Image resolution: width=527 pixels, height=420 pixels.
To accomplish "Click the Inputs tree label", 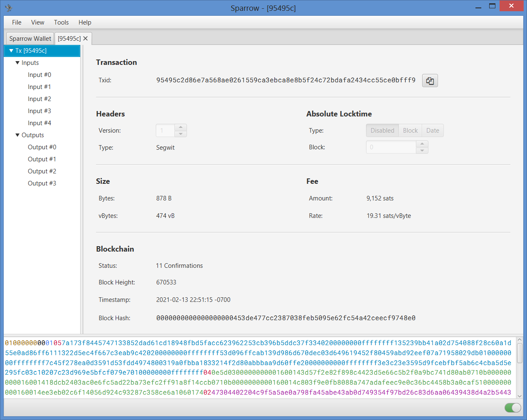I will click(x=30, y=63).
